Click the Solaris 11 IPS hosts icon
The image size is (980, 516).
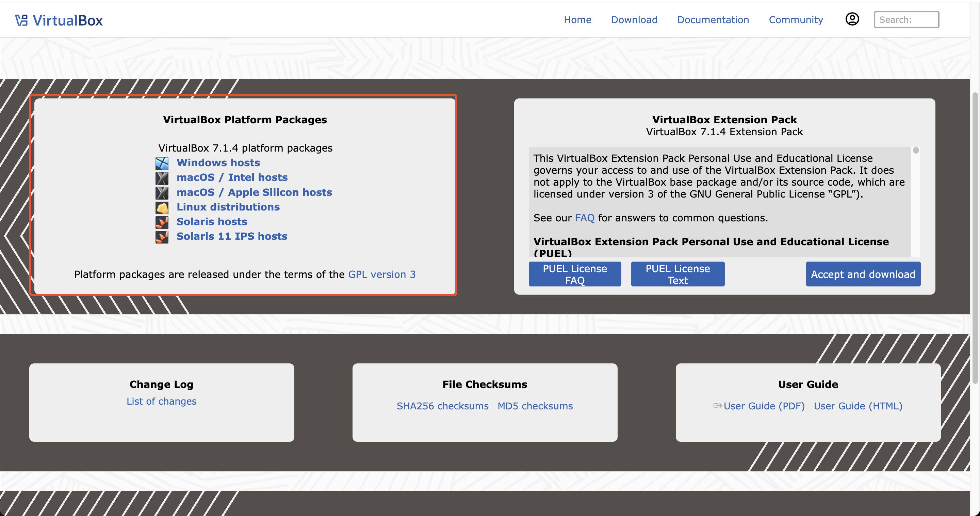[x=162, y=237]
